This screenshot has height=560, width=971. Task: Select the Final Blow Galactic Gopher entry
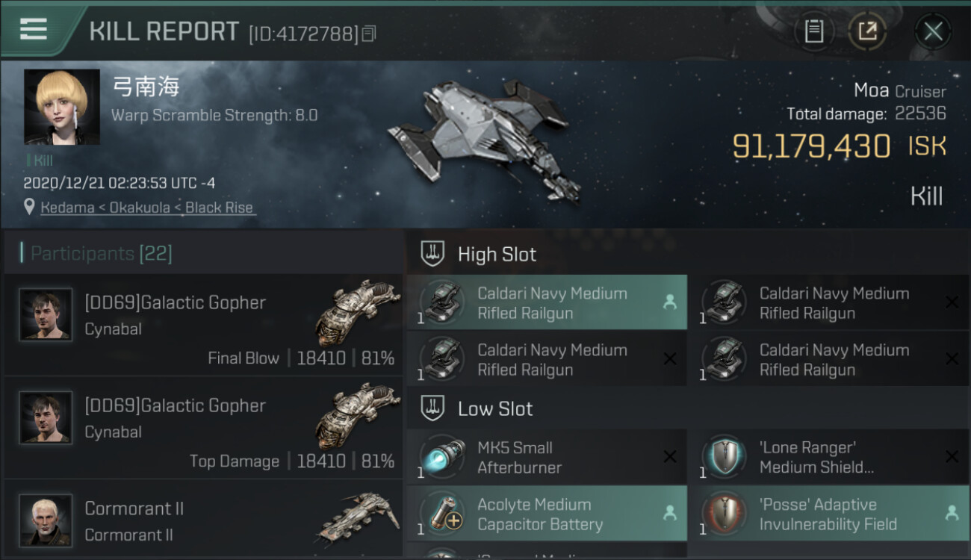pyautogui.click(x=203, y=325)
